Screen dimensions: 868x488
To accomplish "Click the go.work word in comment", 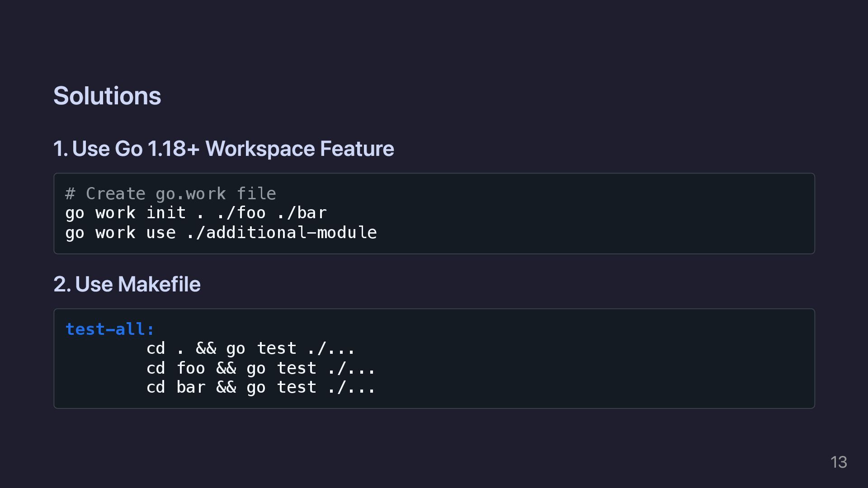I will (190, 194).
